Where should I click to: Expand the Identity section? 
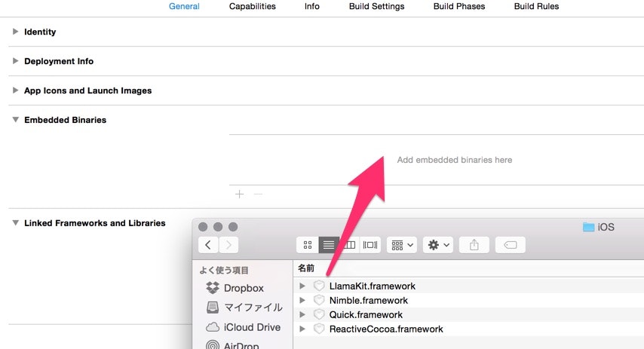pos(15,32)
